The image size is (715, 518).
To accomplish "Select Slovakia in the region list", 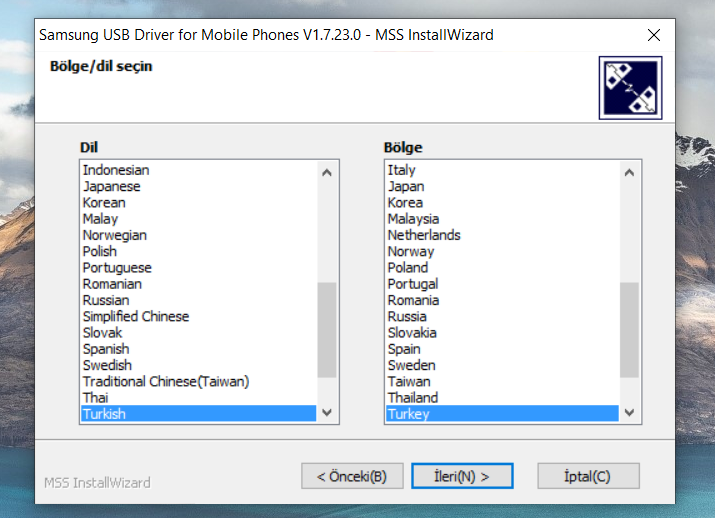I will pyautogui.click(x=503, y=333).
